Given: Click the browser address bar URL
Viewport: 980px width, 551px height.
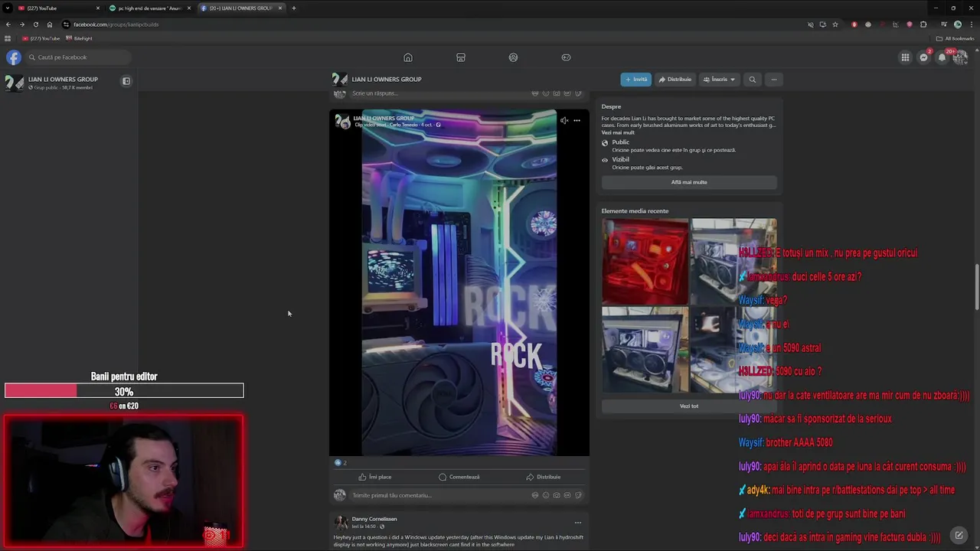Looking at the screenshot, I should point(116,24).
